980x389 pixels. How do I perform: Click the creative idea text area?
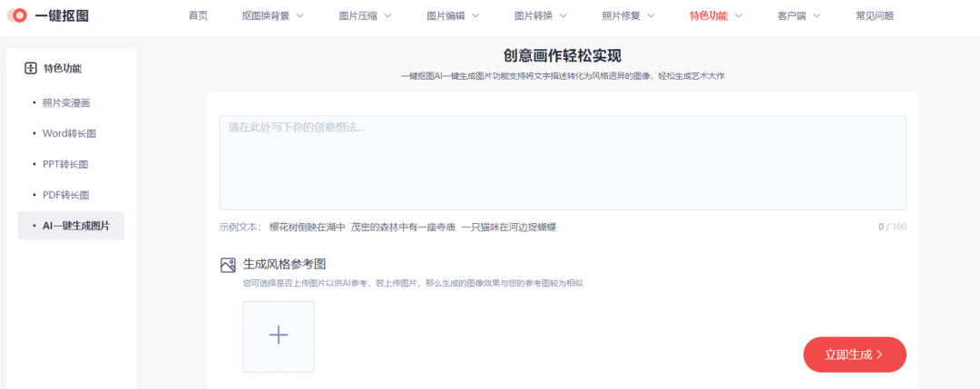pos(563,162)
